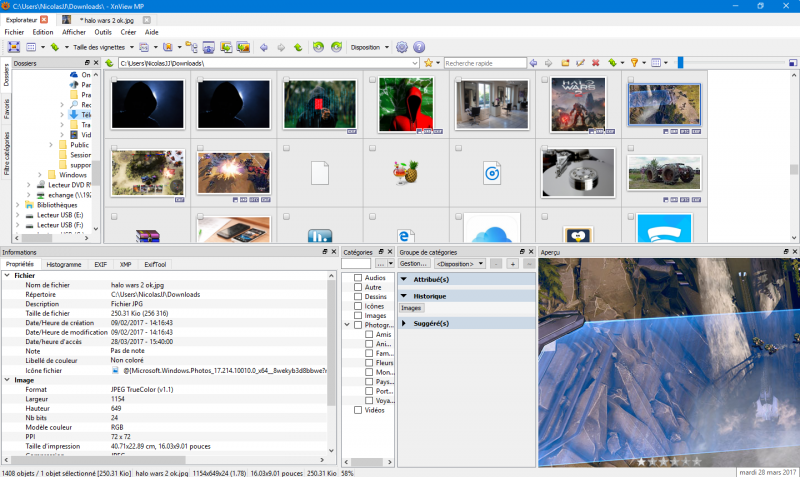Select the hard drive thumbnail

point(578,173)
